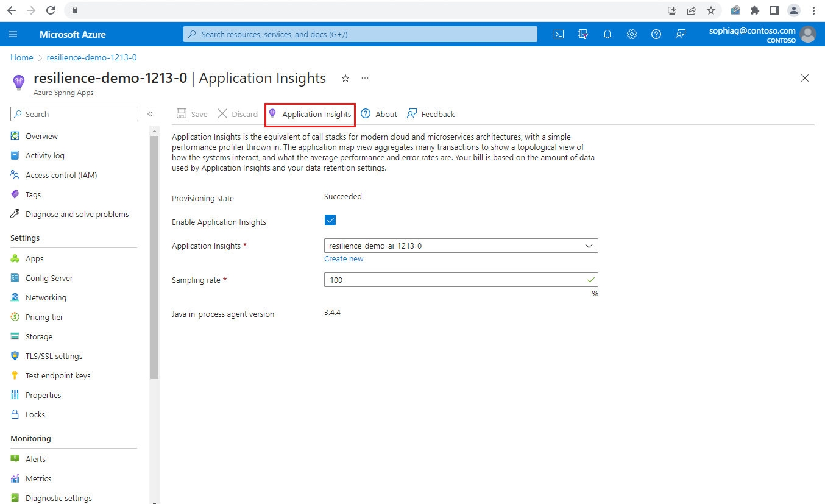
Task: Open the feedback icon in top bar
Action: coord(681,34)
